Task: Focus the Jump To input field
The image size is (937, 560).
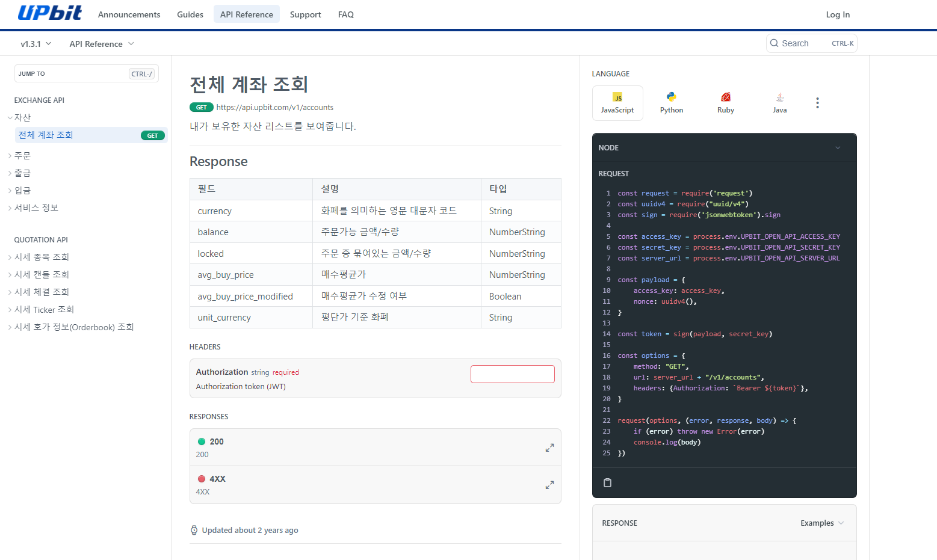Action: coord(87,73)
